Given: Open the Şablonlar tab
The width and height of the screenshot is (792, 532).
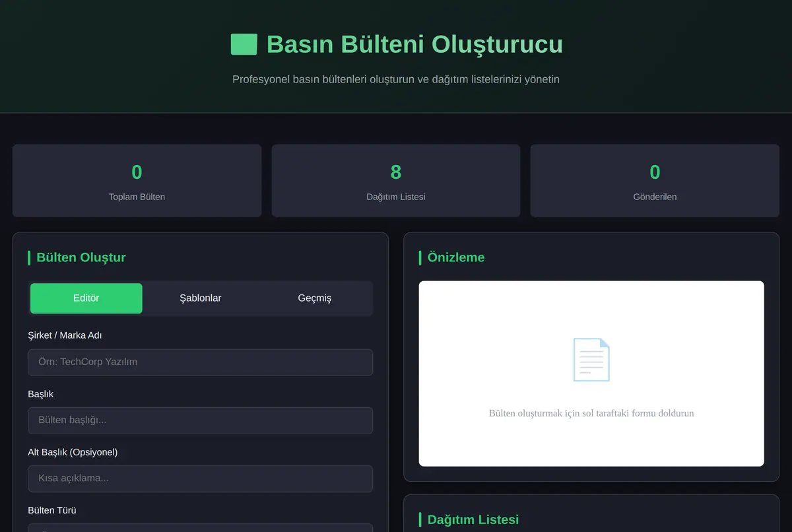Looking at the screenshot, I should coord(201,298).
